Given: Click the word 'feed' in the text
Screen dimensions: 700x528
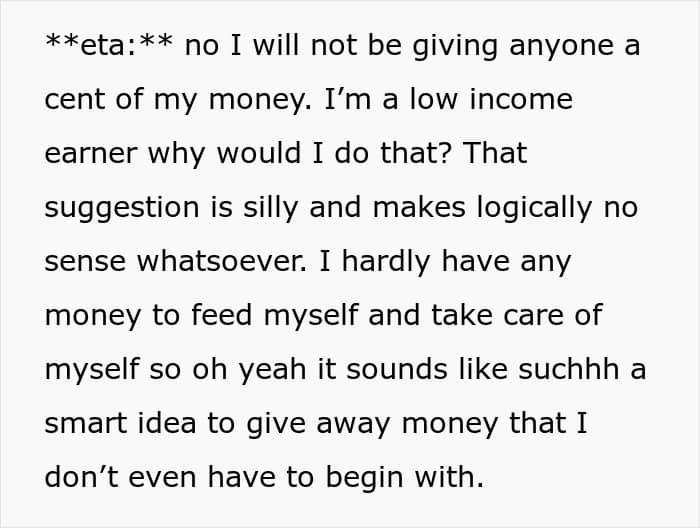Looking at the screenshot, I should click(x=229, y=315).
